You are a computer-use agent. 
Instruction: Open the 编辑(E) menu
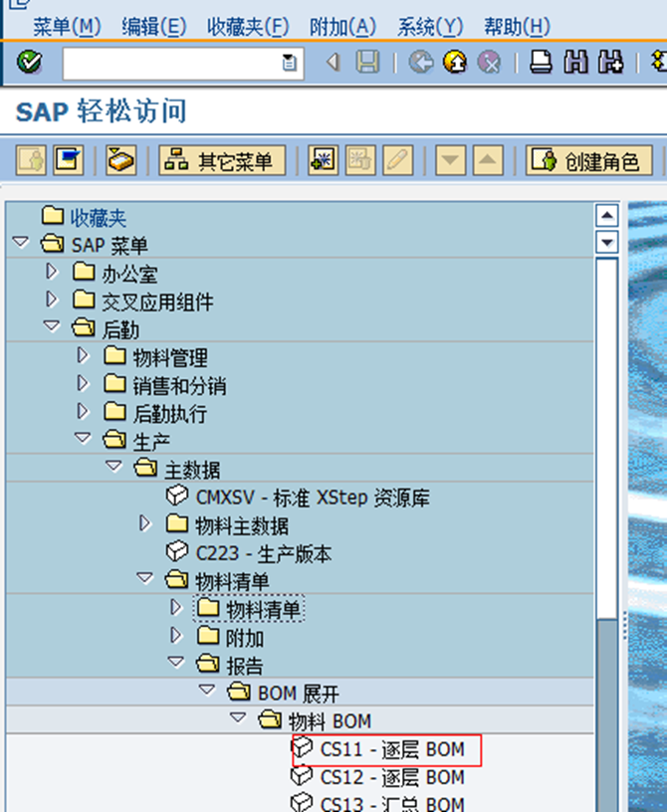154,26
